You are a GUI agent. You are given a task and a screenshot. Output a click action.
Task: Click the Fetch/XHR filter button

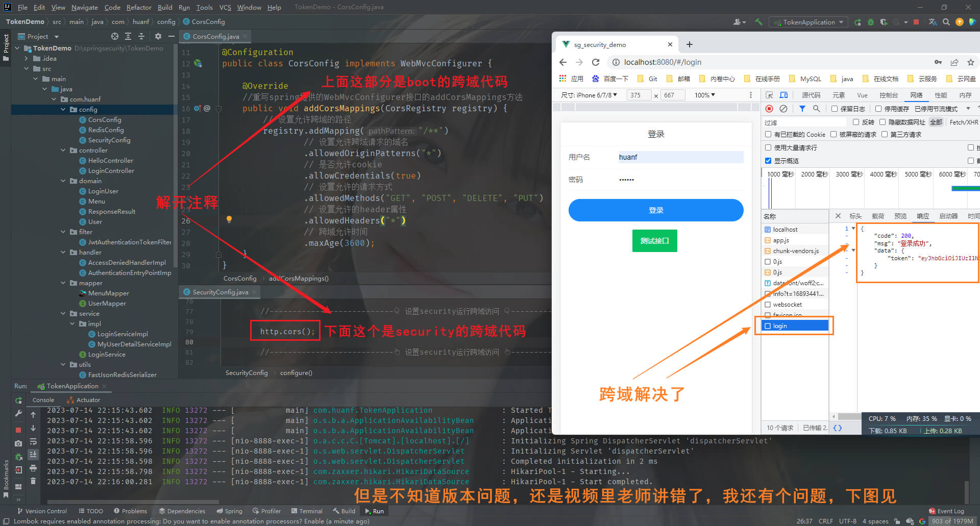[x=964, y=122]
